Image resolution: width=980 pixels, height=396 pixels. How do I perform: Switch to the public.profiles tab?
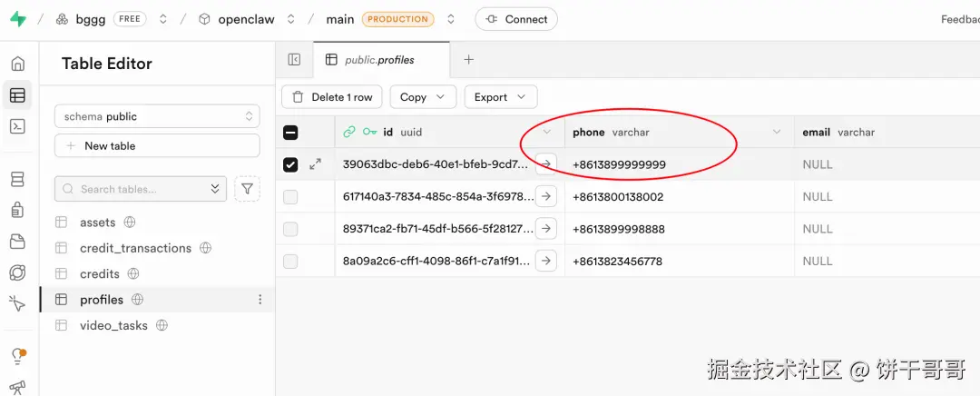point(379,60)
